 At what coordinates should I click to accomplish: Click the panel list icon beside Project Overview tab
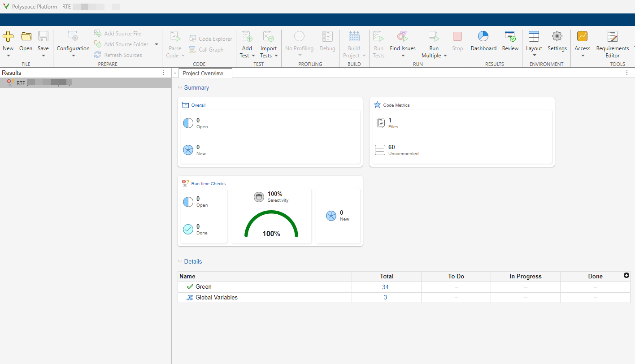tap(175, 73)
